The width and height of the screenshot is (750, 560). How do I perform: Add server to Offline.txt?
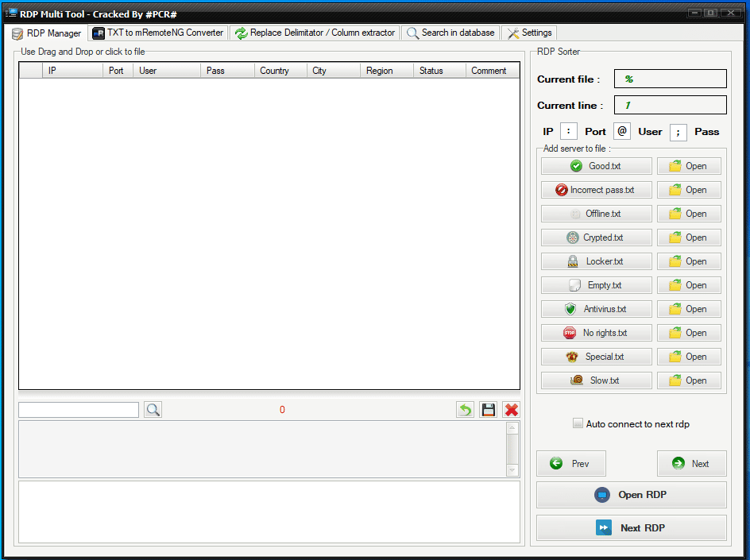coord(596,214)
